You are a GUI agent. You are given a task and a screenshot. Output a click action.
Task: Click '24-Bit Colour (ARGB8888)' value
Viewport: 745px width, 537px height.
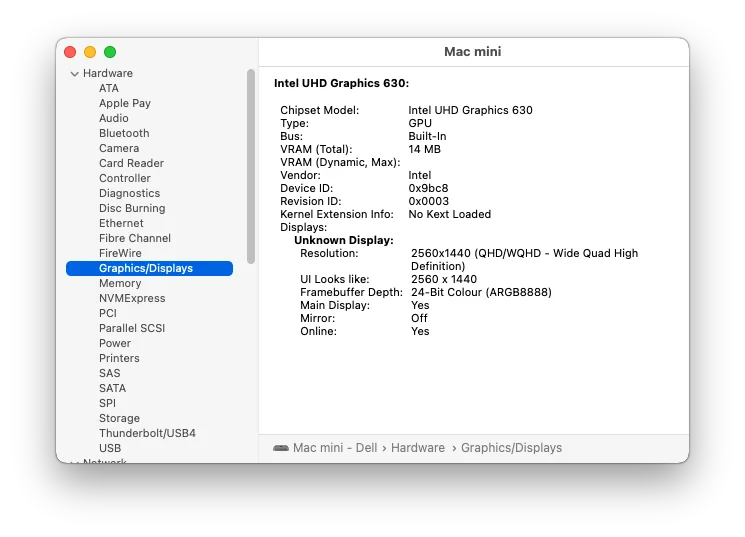481,292
